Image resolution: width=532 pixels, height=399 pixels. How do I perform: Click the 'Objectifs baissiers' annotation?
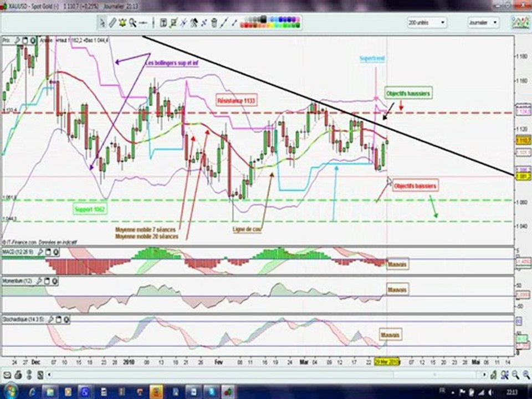click(415, 186)
